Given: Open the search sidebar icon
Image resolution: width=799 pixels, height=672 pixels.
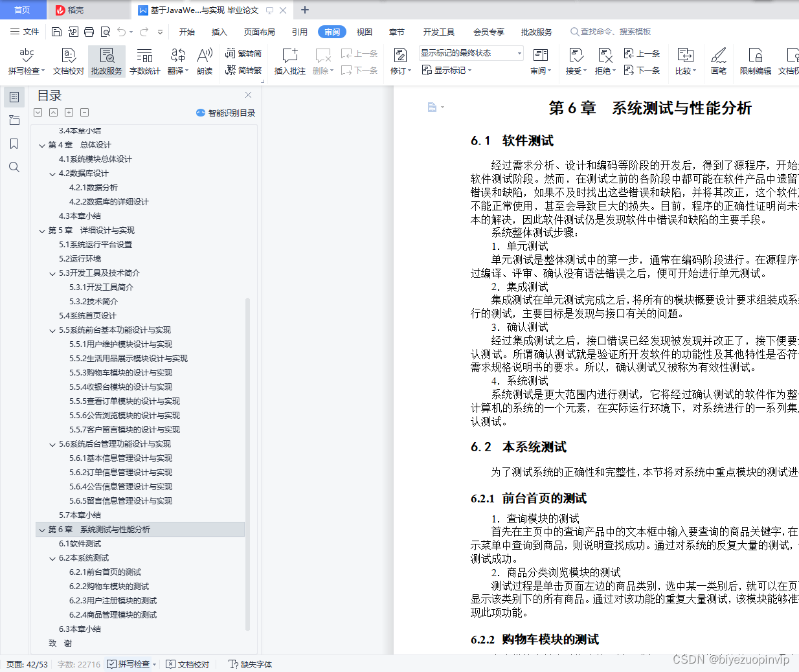Looking at the screenshot, I should coord(14,167).
